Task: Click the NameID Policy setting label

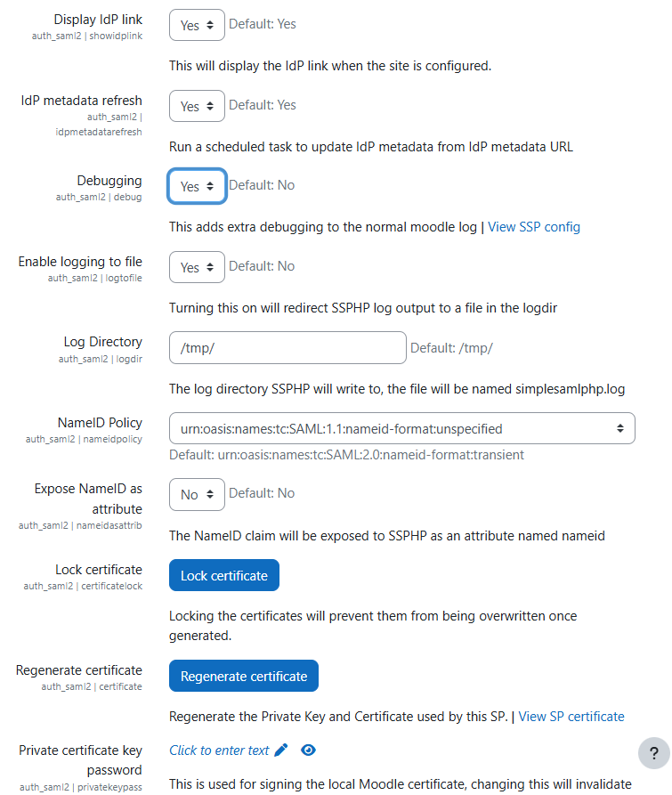Action: (x=100, y=423)
